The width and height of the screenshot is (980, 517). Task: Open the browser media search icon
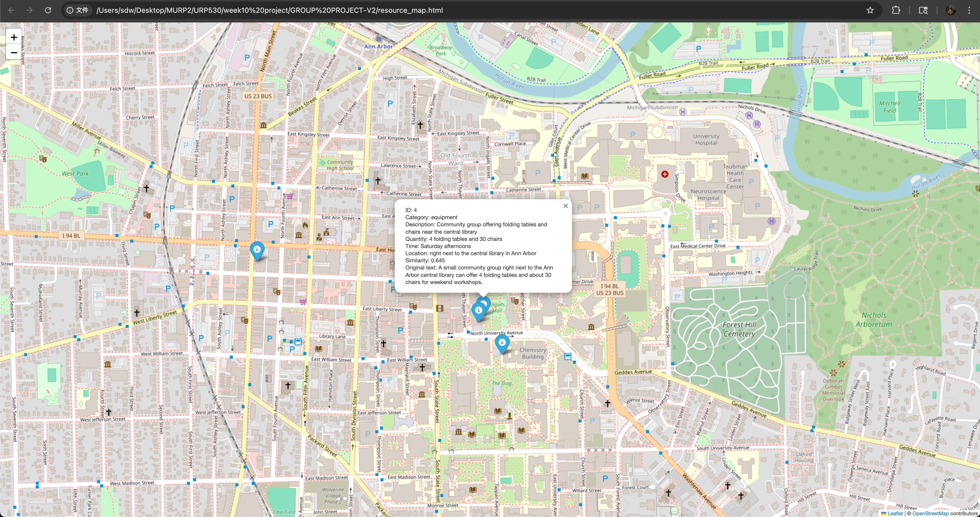point(923,10)
